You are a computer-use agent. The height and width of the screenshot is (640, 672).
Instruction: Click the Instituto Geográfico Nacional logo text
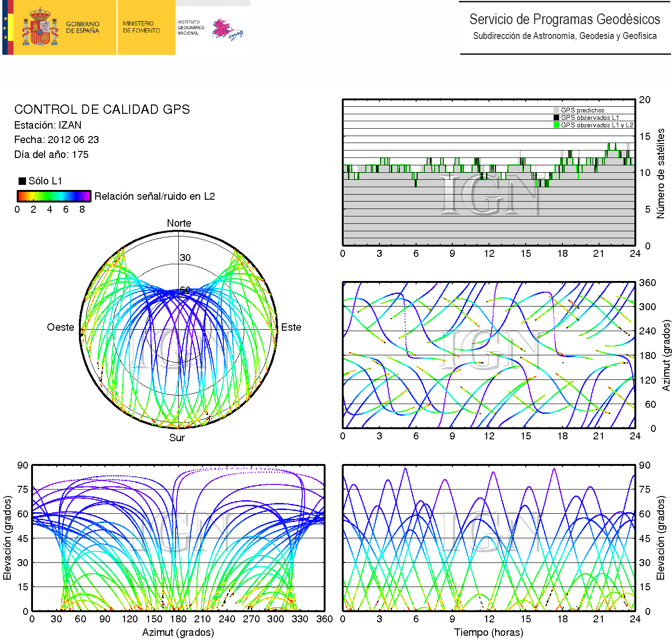point(190,27)
